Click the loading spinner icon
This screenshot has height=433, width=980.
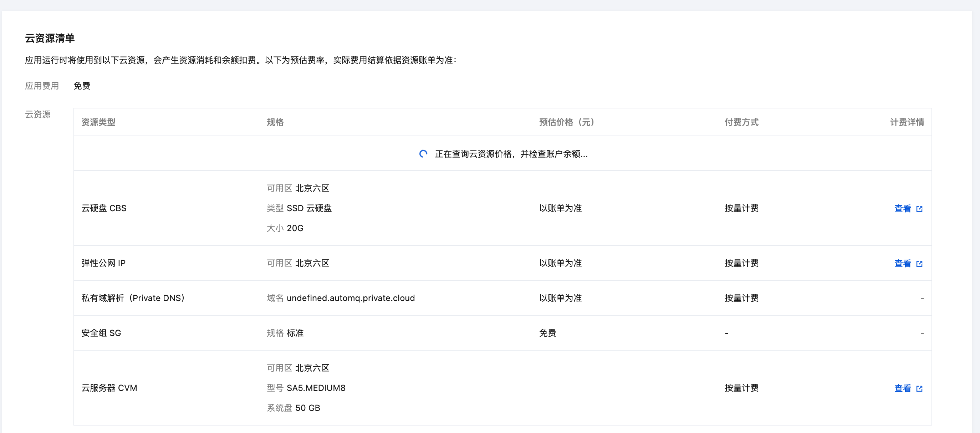point(423,154)
